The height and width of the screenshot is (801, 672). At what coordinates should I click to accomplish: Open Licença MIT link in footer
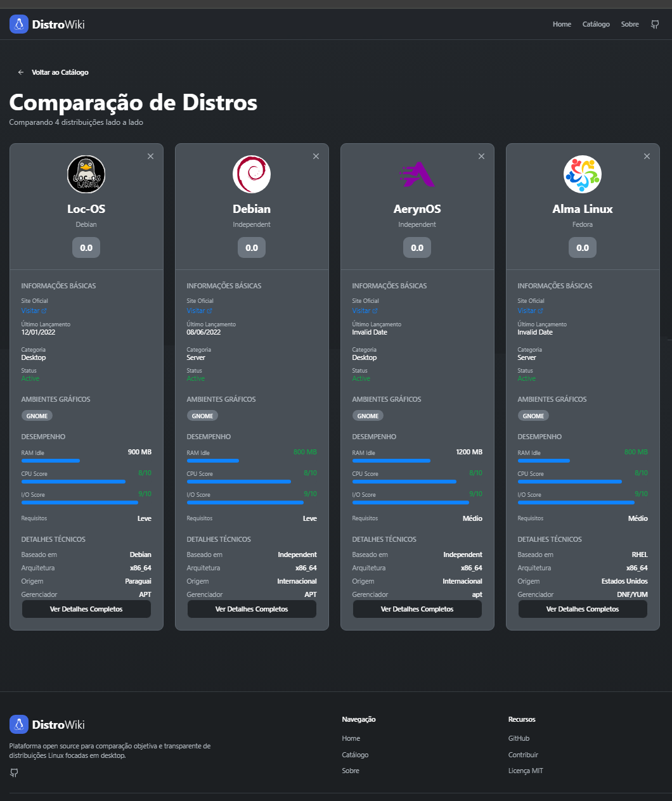525,771
